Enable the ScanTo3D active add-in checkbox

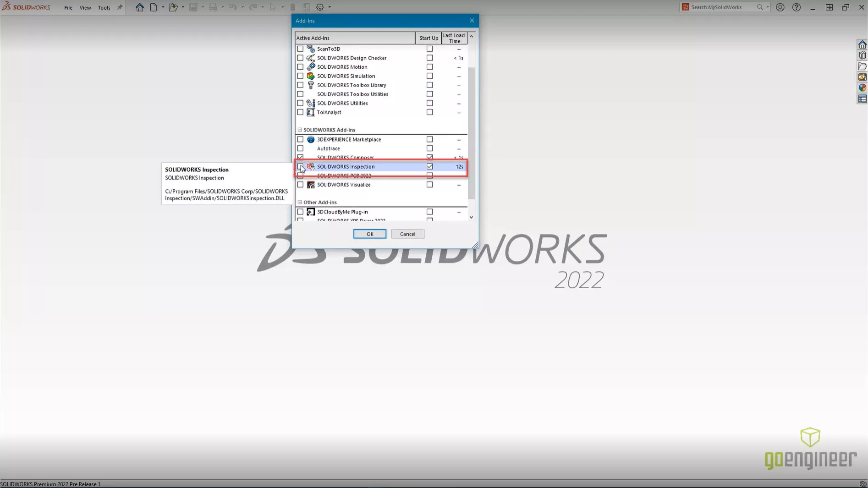(300, 49)
